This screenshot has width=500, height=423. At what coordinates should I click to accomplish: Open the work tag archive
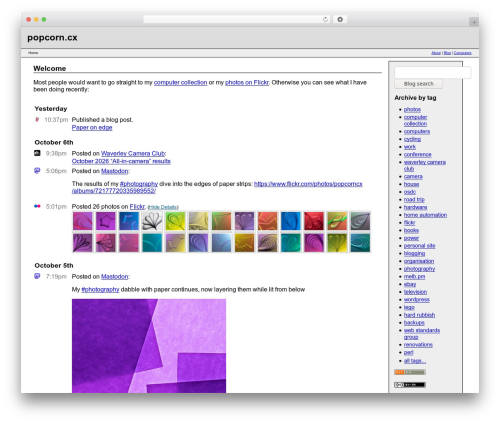point(410,147)
